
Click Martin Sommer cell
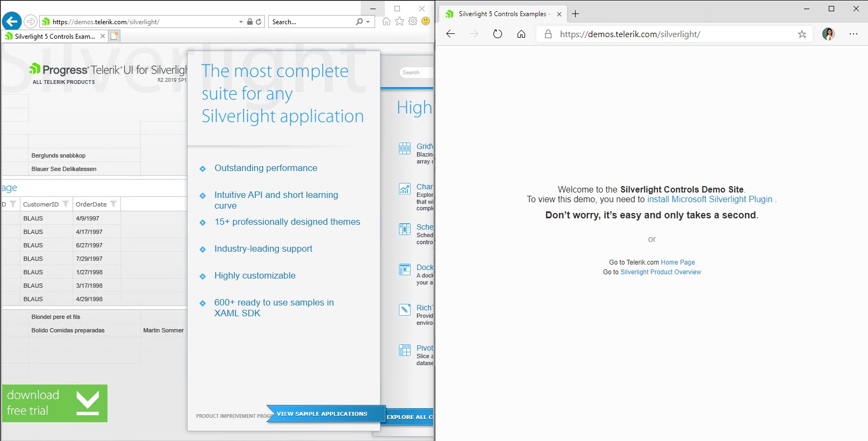(x=163, y=330)
